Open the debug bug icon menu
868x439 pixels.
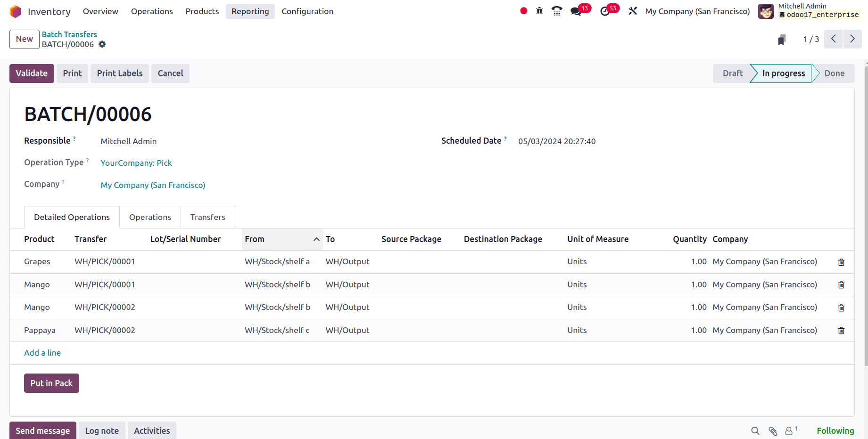pos(539,11)
